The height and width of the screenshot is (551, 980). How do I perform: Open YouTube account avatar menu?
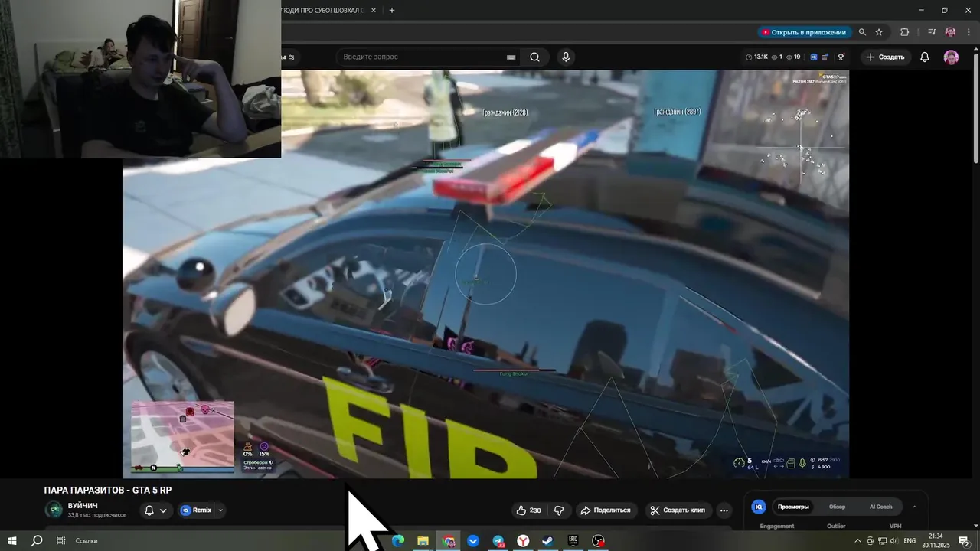coord(951,57)
